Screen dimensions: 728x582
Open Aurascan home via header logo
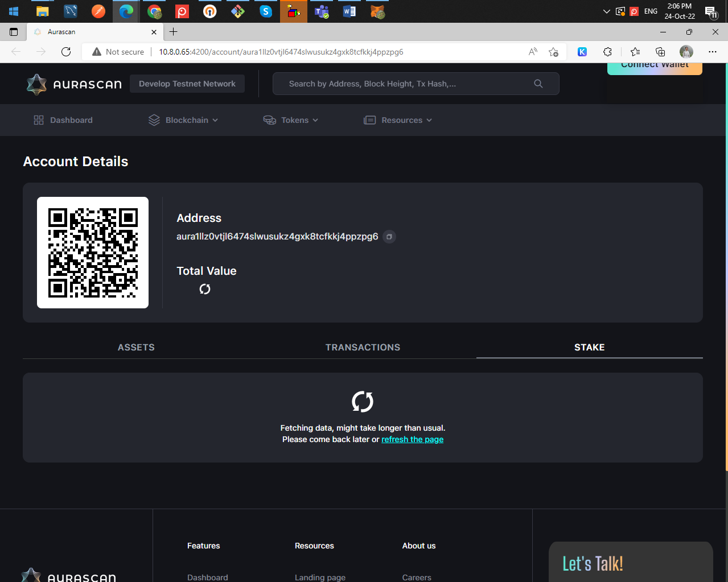(74, 84)
